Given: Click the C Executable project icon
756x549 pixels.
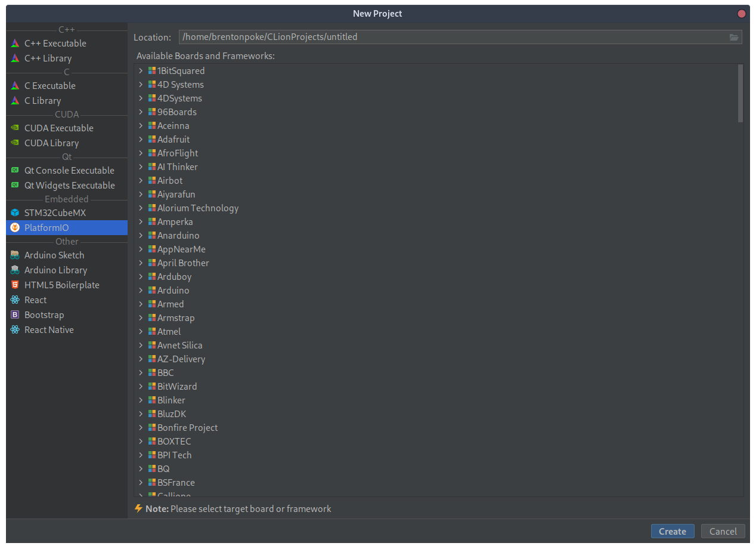Looking at the screenshot, I should coord(15,86).
